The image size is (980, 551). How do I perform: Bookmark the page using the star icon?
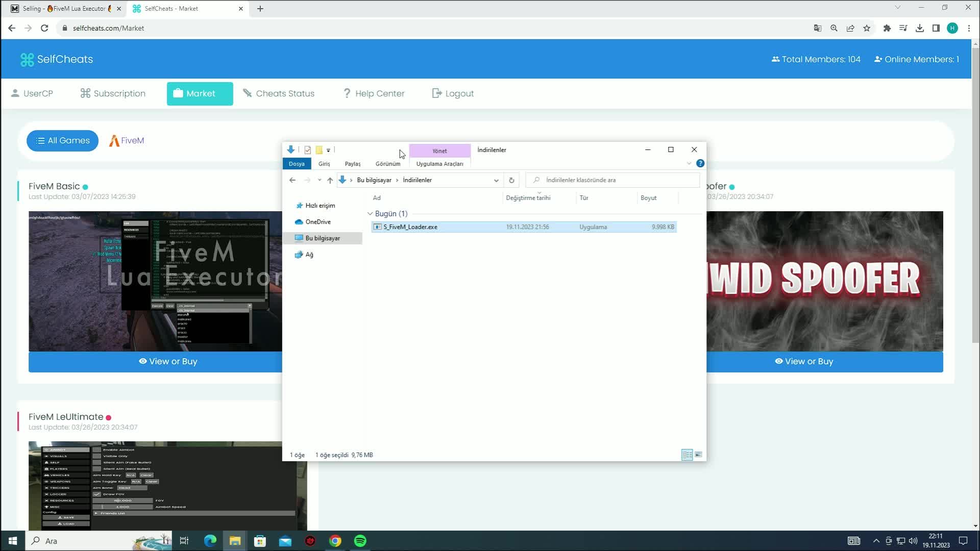867,28
